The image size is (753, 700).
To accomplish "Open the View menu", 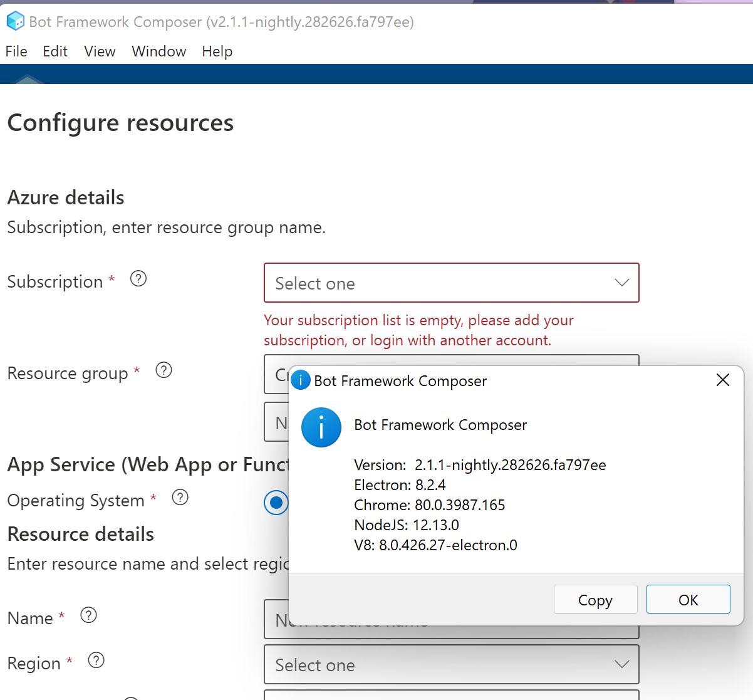I will pos(100,51).
